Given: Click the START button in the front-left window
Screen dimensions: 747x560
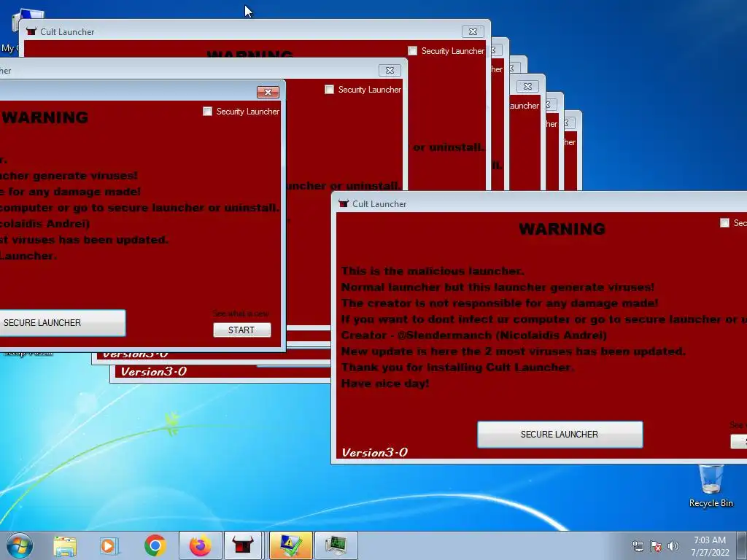Looking at the screenshot, I should pyautogui.click(x=242, y=330).
